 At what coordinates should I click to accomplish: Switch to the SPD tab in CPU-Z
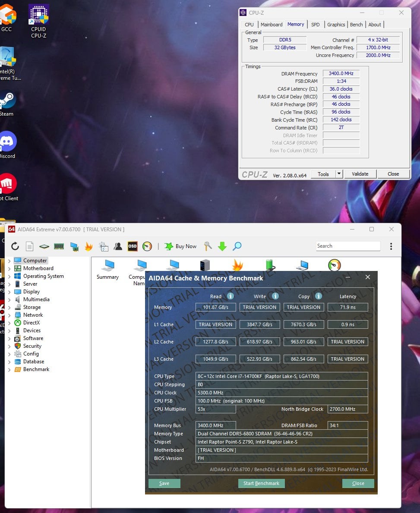(315, 25)
